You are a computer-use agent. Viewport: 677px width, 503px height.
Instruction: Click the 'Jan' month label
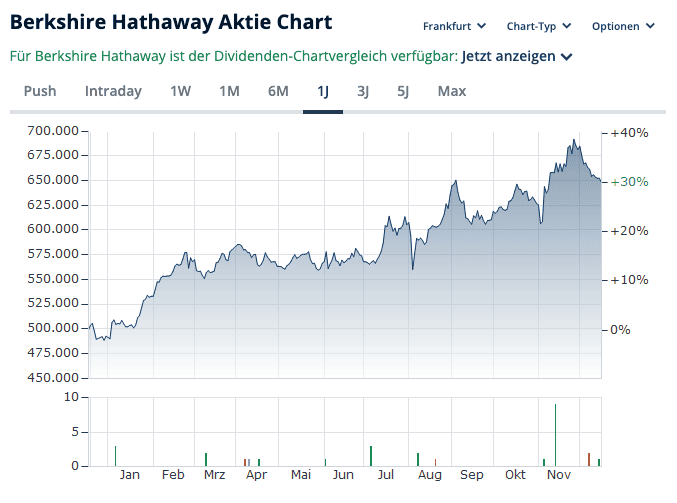(130, 475)
